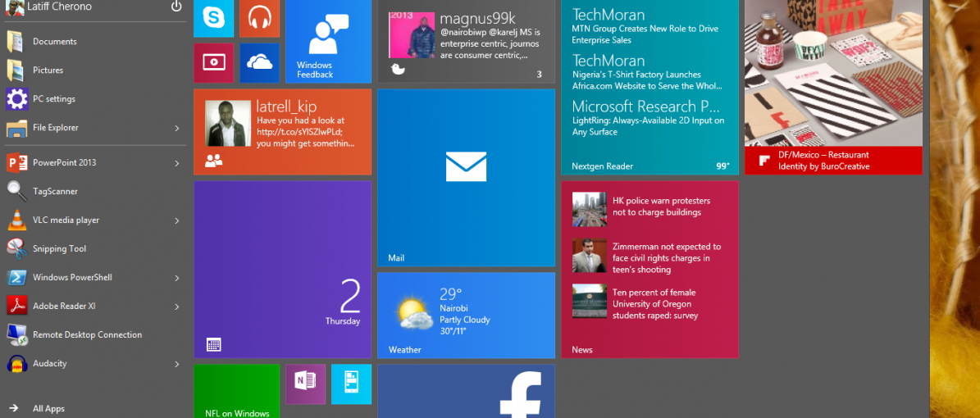980x418 pixels.
Task: Open the Flipboard DF/Mexico Restaurant tile
Action: click(x=833, y=87)
